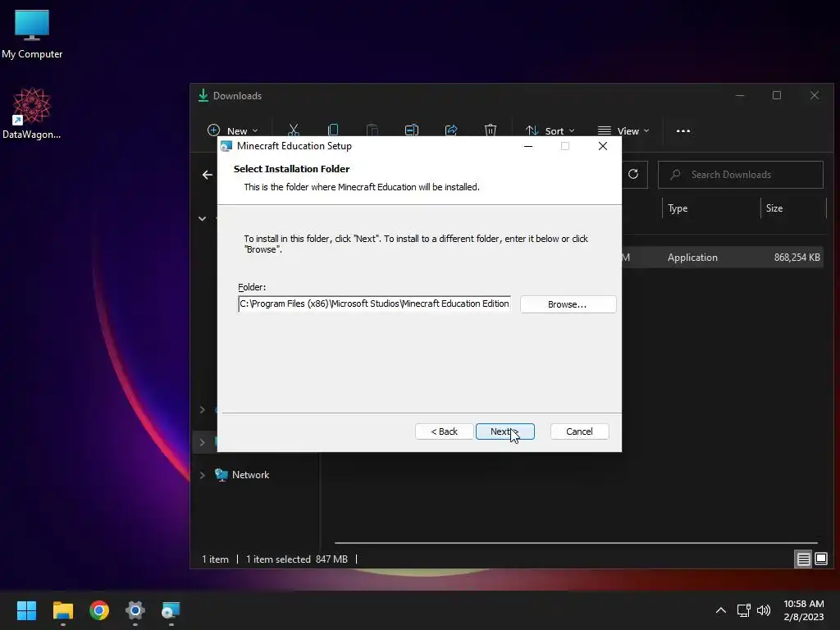Open the clock and date flyout

(804, 610)
